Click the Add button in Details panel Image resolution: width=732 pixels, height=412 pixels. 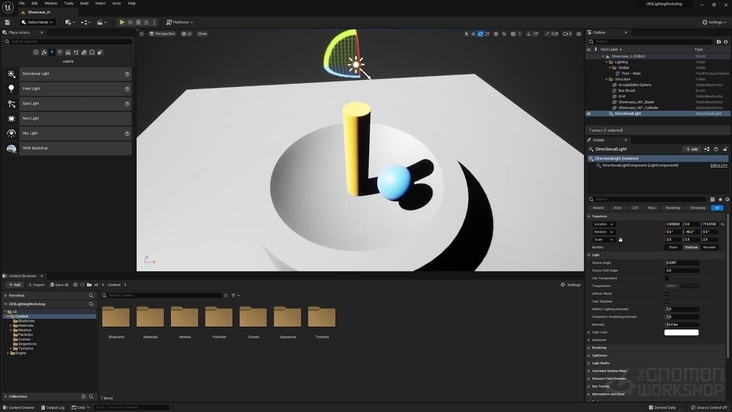(692, 149)
